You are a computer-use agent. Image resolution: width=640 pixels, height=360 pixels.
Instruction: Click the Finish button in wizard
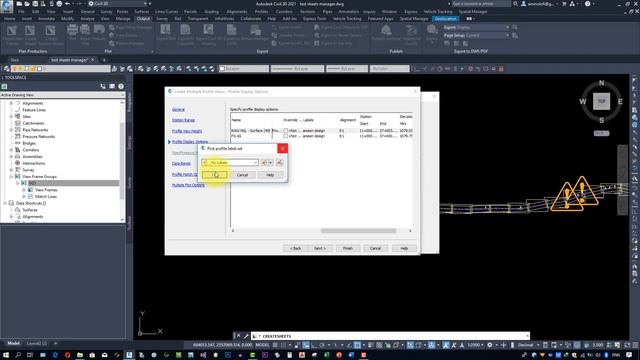[x=348, y=248]
